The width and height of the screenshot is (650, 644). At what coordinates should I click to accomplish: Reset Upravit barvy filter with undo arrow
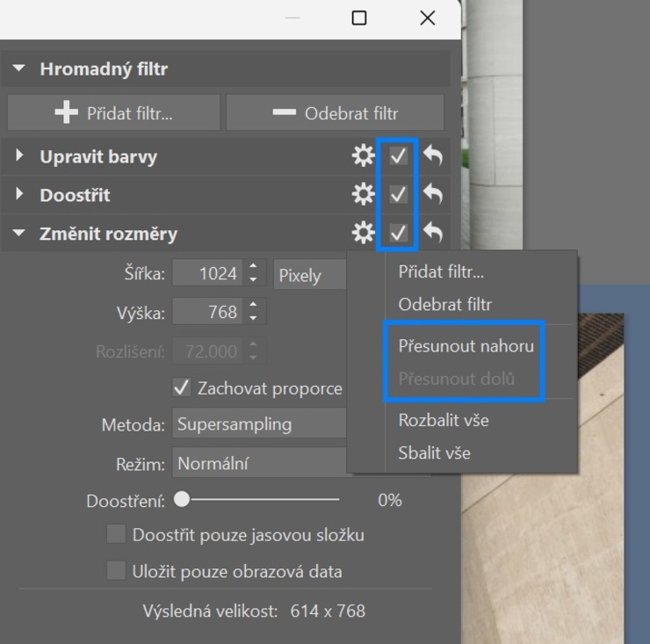tap(433, 156)
